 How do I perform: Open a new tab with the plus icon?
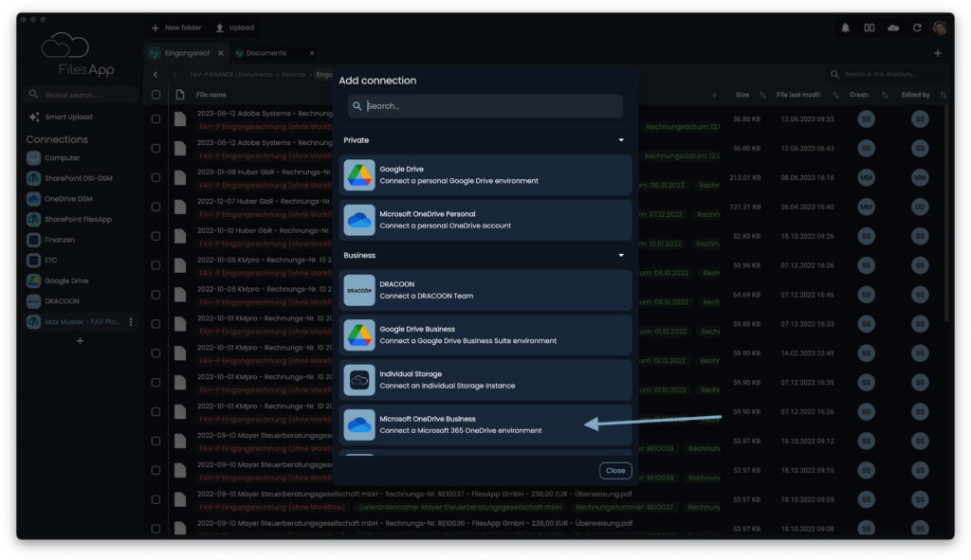coord(938,53)
